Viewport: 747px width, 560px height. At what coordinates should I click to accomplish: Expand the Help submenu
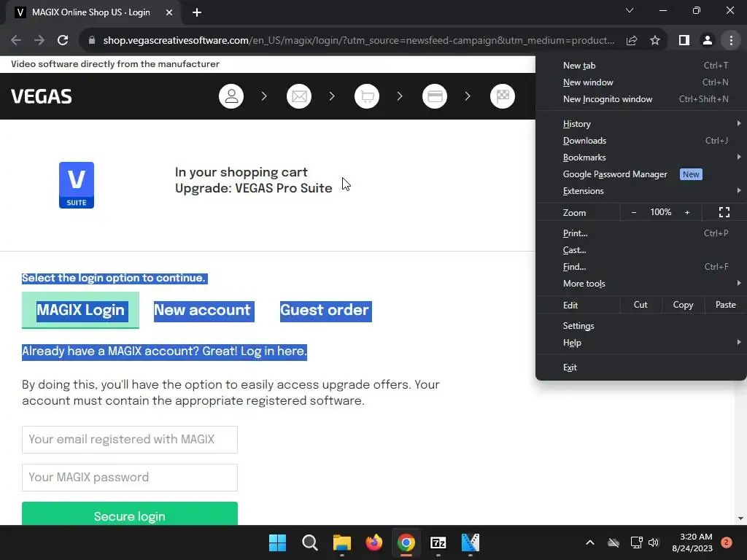[640, 343]
